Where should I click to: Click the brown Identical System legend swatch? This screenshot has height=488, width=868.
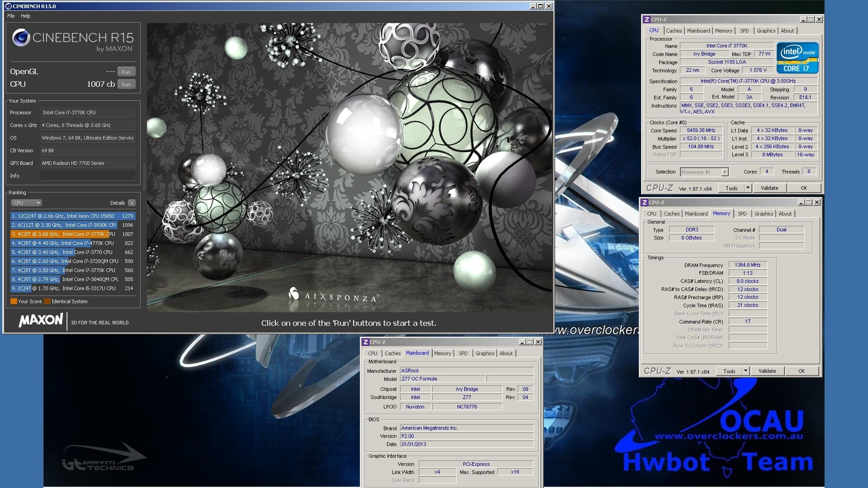[x=47, y=301]
